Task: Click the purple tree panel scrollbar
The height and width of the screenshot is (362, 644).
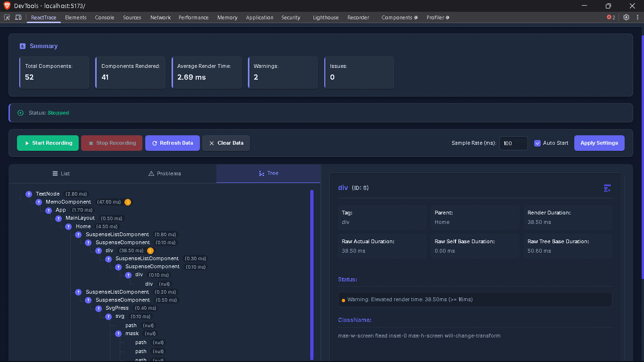Action: (x=312, y=275)
